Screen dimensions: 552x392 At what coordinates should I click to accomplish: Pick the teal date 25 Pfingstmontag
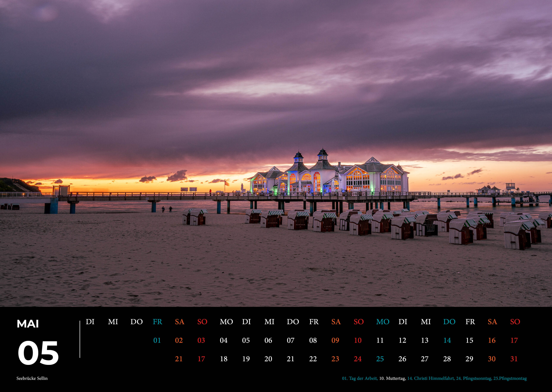tap(380, 359)
